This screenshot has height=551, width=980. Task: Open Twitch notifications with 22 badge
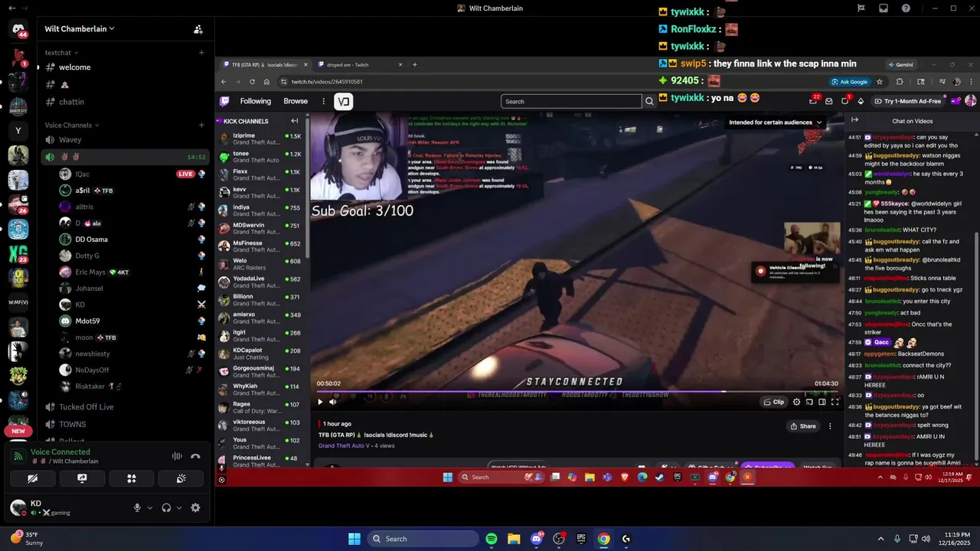[x=814, y=100]
